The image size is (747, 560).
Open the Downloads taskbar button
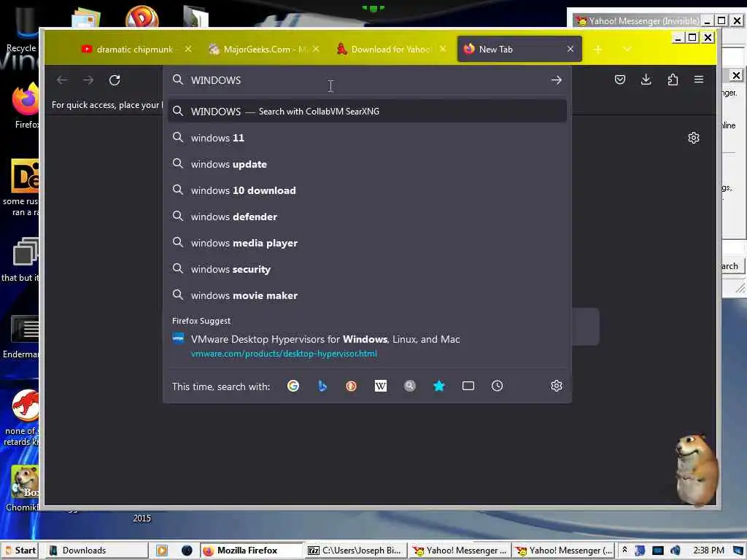pyautogui.click(x=97, y=551)
